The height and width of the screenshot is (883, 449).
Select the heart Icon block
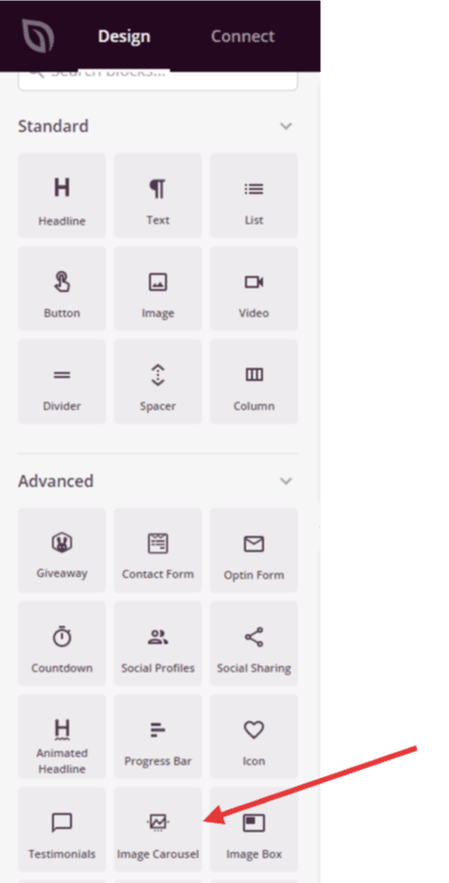(254, 736)
